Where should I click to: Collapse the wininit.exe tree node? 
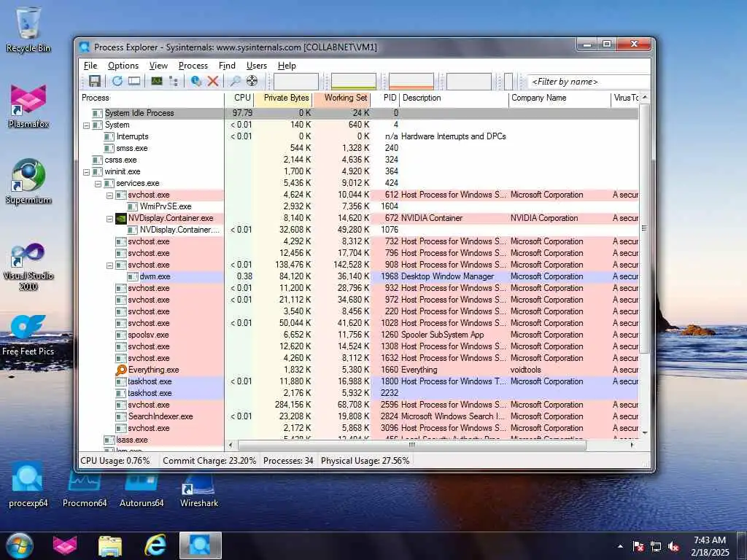(x=86, y=172)
